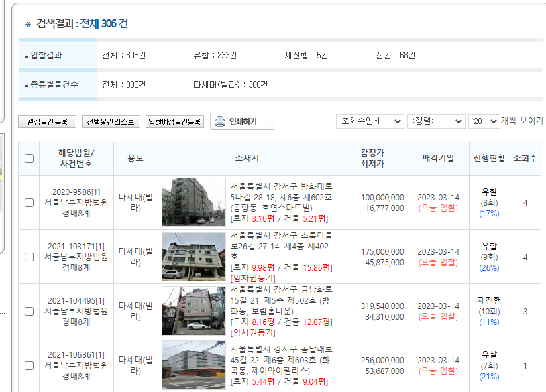This screenshot has height=392, width=546.
Task: Click the 검색결과 : 전체 306 건 heading
Action: (83, 23)
